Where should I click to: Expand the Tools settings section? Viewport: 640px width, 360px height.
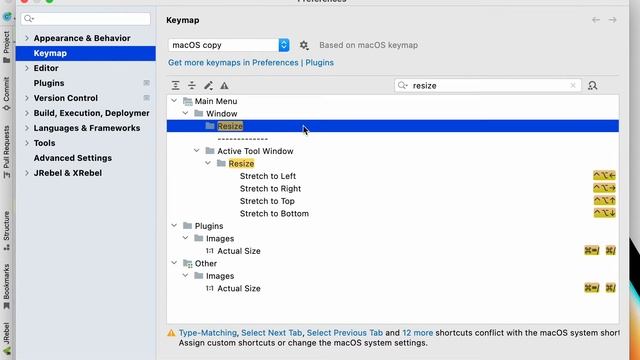pos(27,143)
